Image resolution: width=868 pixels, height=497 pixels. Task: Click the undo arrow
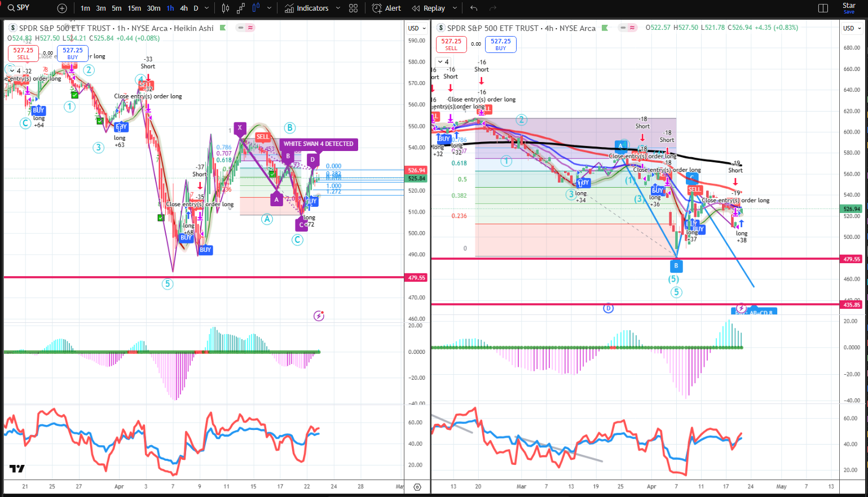click(474, 8)
